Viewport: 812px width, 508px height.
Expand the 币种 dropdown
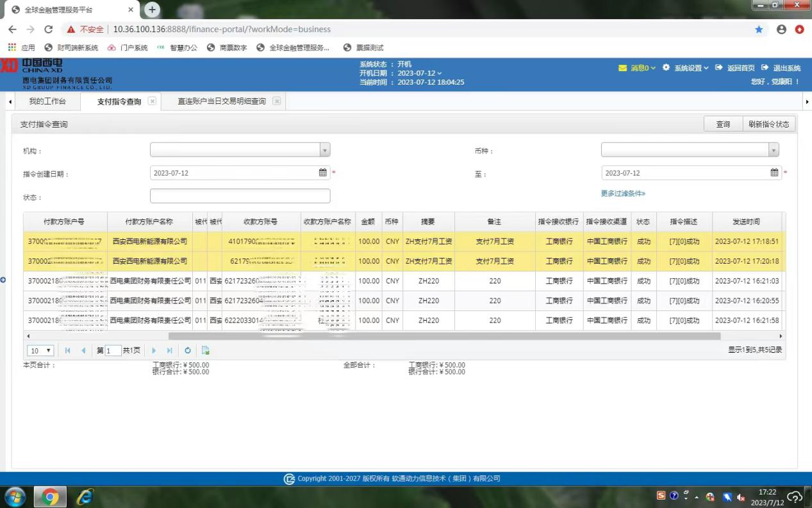(774, 150)
